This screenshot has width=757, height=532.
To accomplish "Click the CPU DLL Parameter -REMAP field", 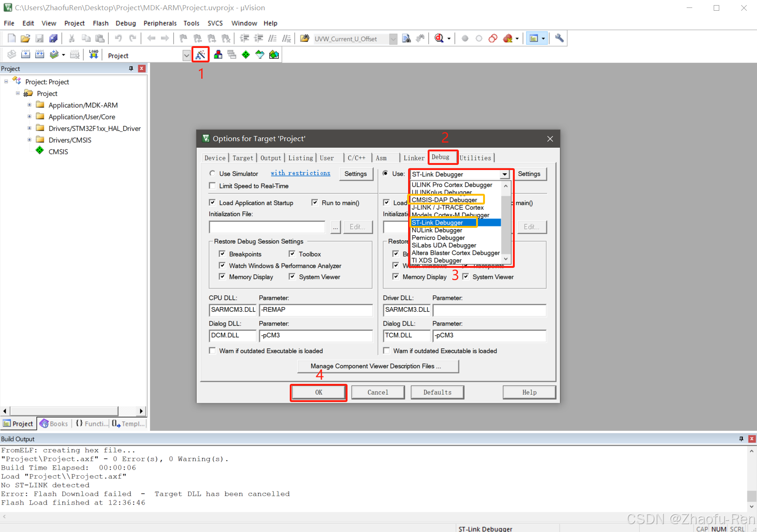I will [x=316, y=310].
